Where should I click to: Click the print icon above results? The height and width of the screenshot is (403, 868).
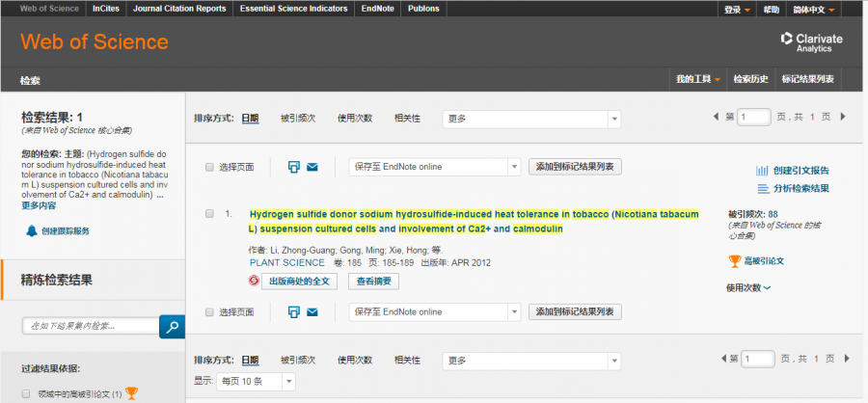tap(294, 167)
